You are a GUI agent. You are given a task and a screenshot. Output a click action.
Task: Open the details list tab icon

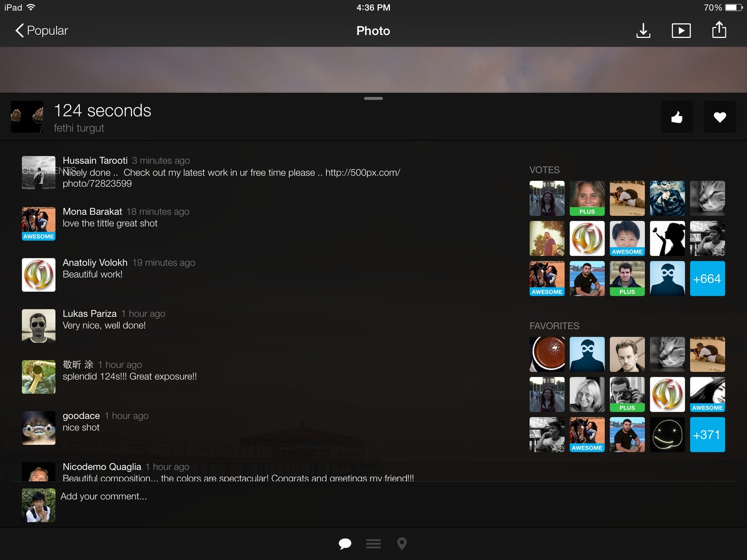click(373, 544)
